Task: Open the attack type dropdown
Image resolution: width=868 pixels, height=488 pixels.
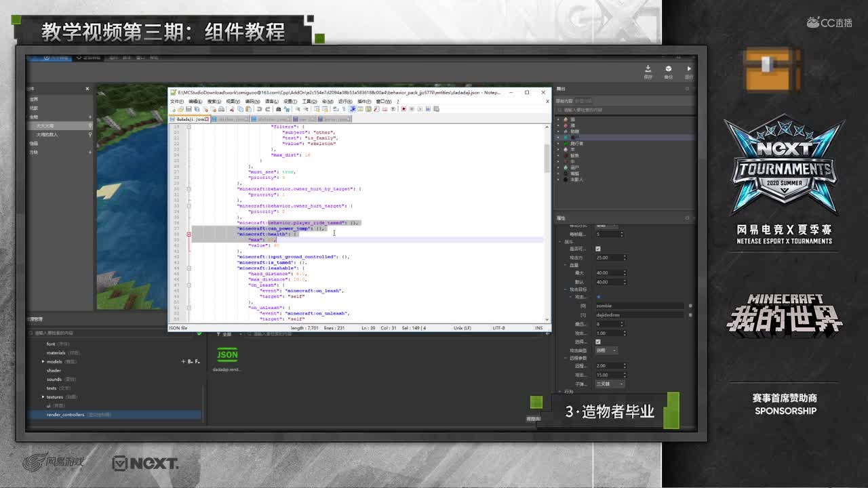Action: click(606, 350)
